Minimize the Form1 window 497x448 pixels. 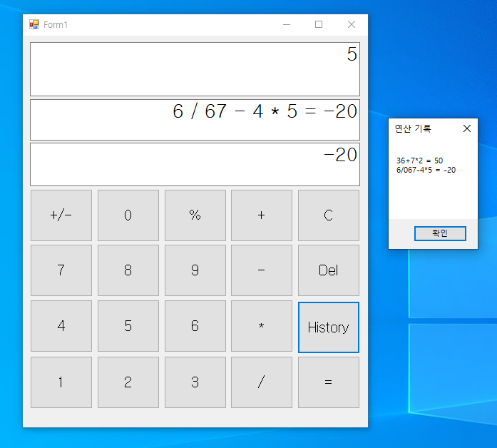[x=287, y=24]
